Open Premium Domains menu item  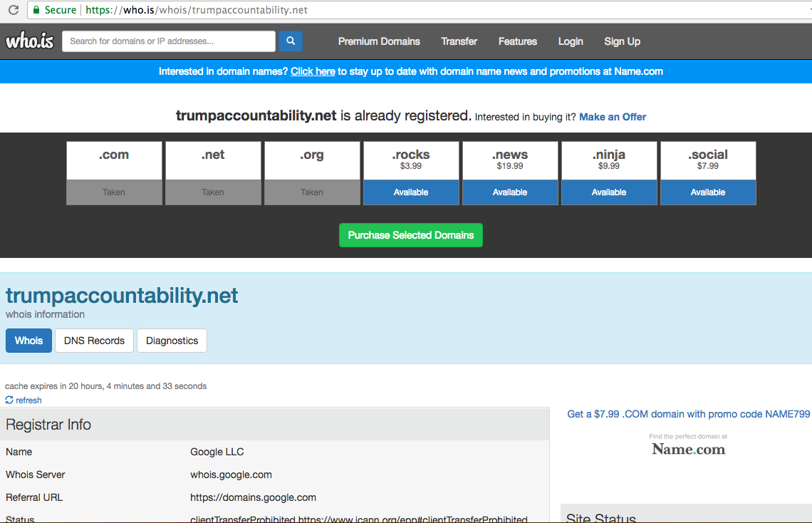(379, 41)
